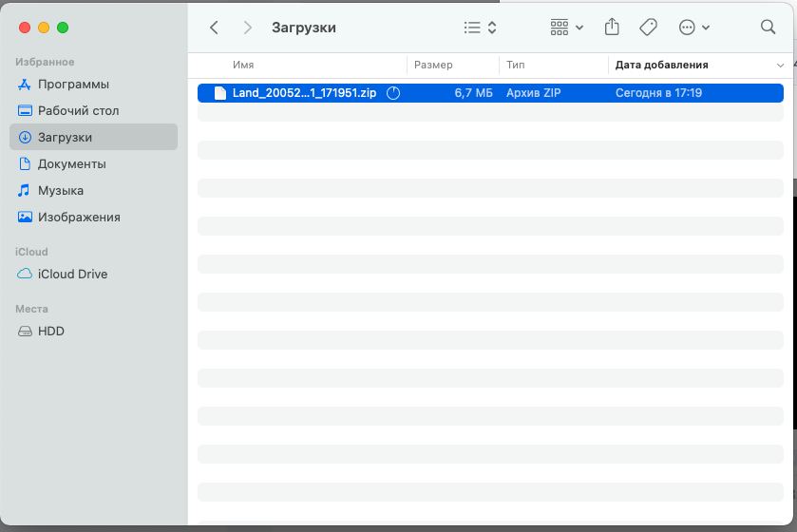Open iCloud Drive location
This screenshot has height=532, width=797.
72,275
